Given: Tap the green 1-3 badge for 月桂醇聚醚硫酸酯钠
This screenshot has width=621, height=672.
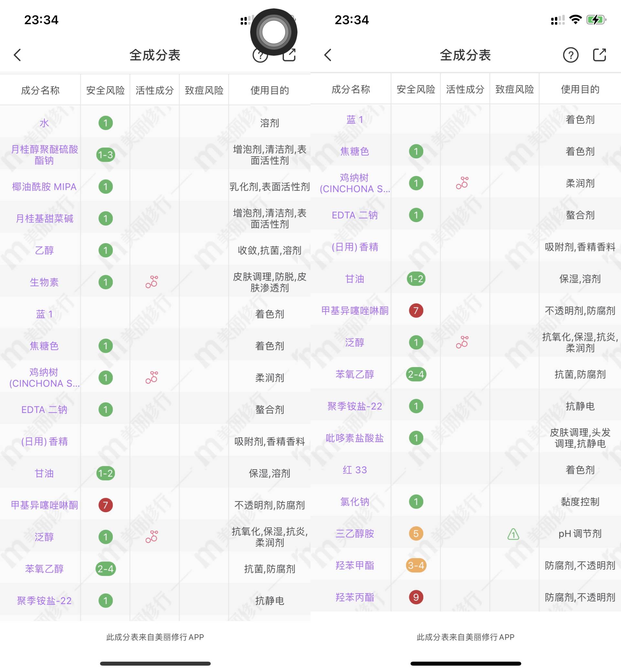Looking at the screenshot, I should pyautogui.click(x=105, y=155).
